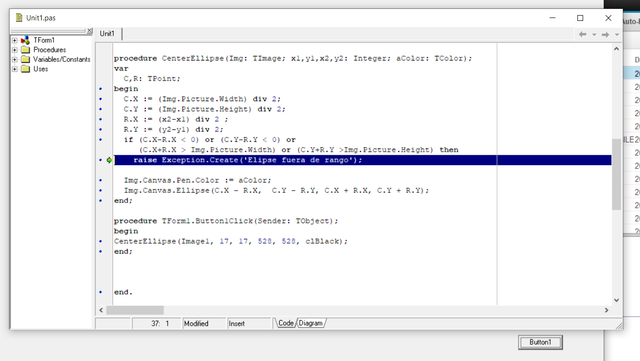Click the vertical scrollbar thumb

[616, 174]
